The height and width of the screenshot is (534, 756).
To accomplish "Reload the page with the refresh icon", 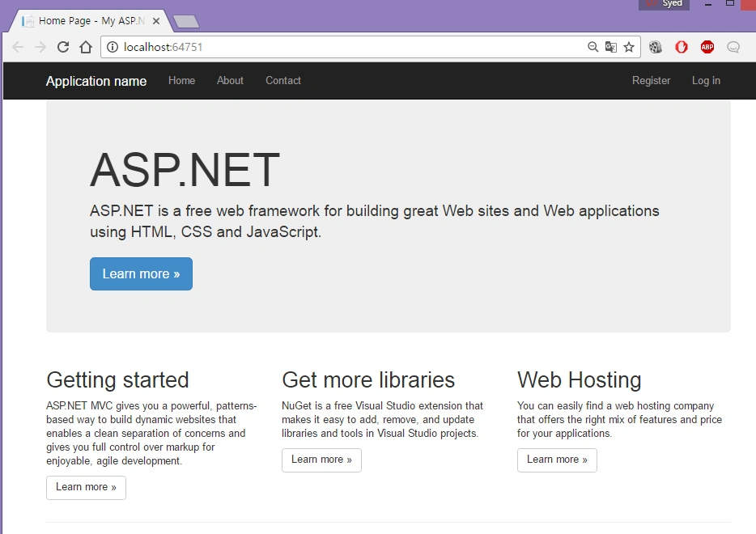I will point(63,47).
